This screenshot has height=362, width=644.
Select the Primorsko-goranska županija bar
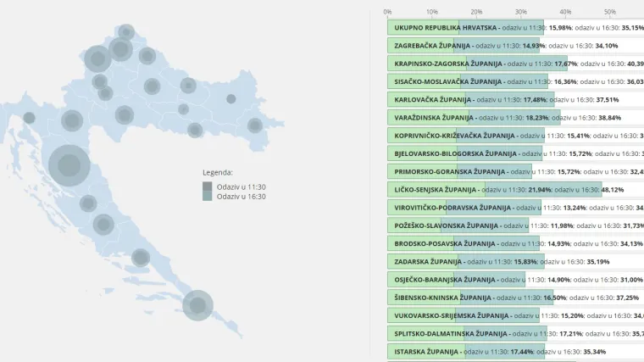(459, 172)
